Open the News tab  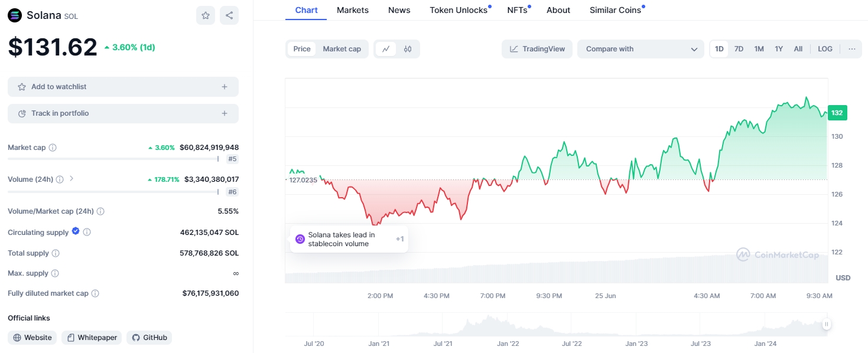point(399,10)
